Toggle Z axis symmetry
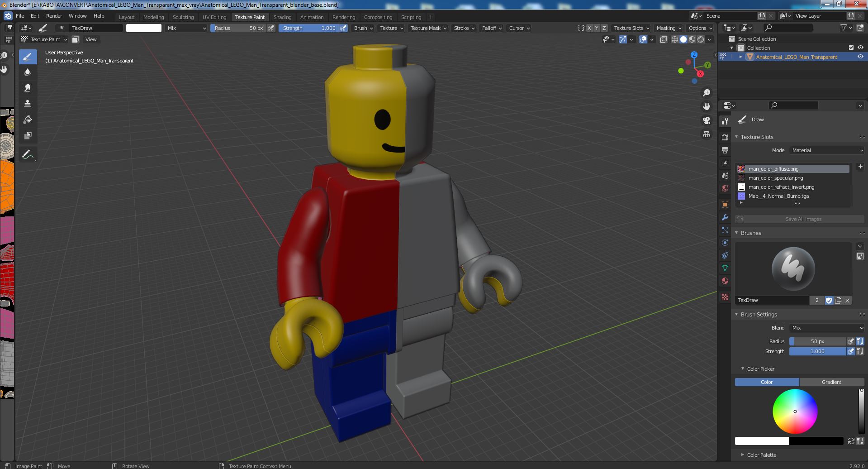868x469 pixels. point(604,28)
